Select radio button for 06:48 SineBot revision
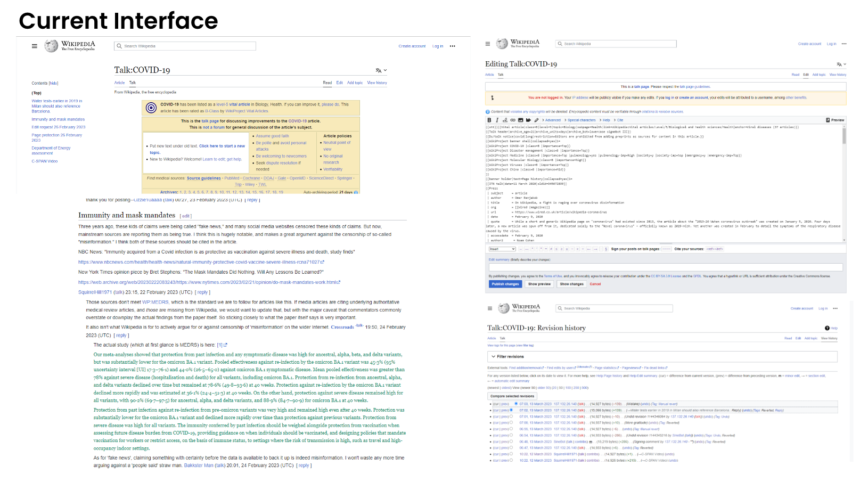The width and height of the screenshot is (868, 482). [x=511, y=442]
